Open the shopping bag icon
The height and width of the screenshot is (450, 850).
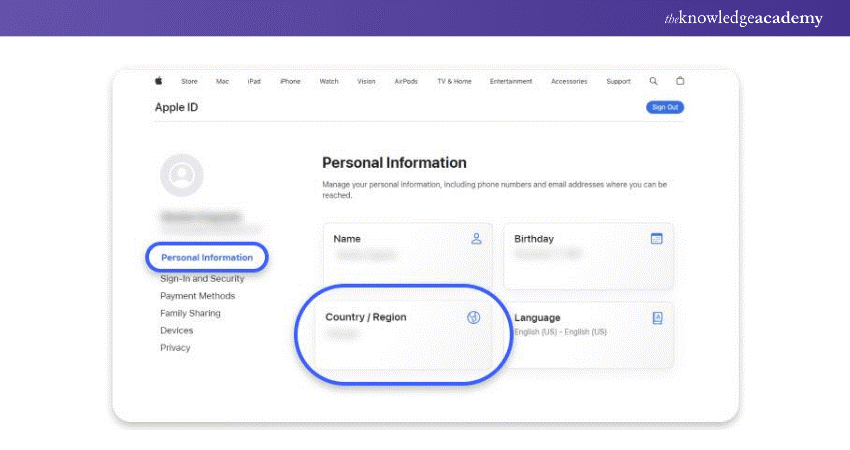click(681, 81)
